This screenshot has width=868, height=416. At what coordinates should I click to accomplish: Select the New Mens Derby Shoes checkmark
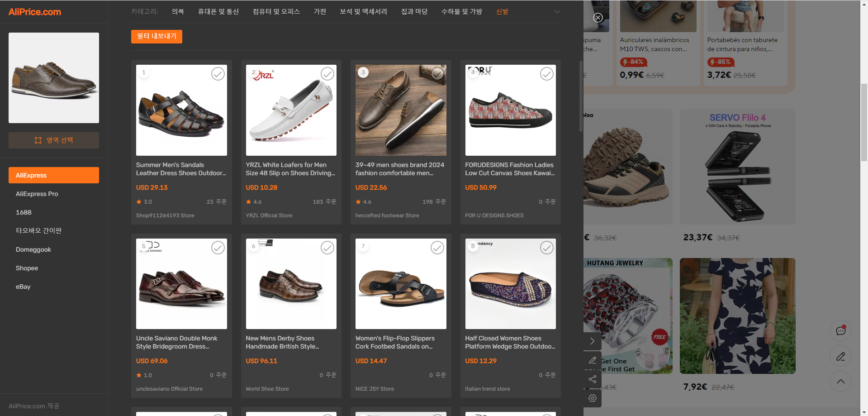(327, 248)
